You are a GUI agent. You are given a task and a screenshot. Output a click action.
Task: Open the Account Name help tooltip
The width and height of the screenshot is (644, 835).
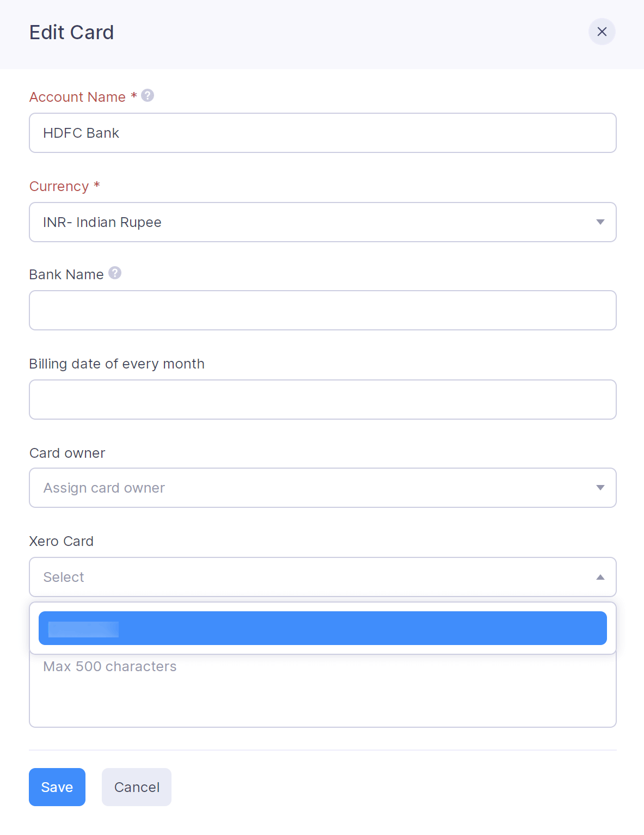click(146, 95)
